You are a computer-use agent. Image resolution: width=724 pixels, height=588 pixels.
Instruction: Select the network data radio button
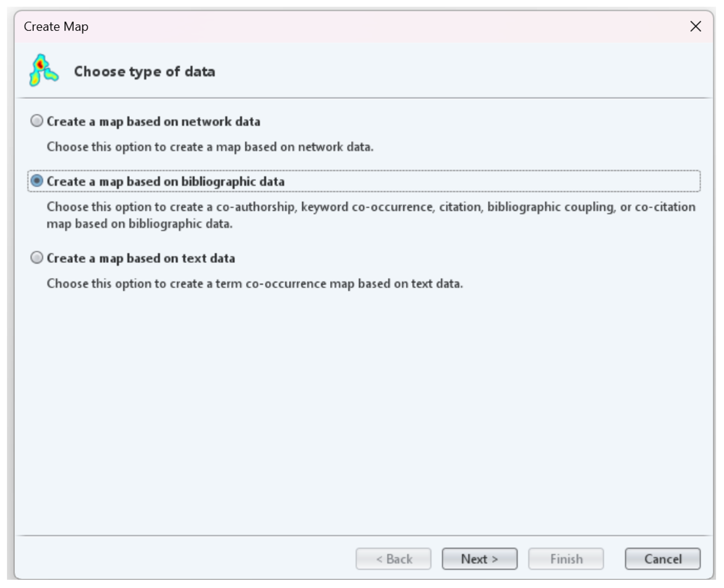click(x=36, y=121)
